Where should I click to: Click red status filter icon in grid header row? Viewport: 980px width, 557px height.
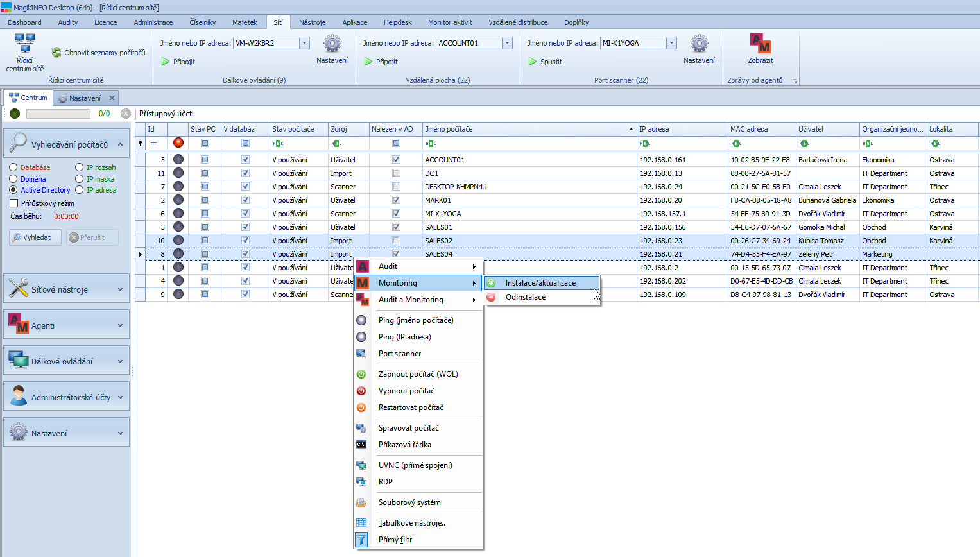coord(178,142)
